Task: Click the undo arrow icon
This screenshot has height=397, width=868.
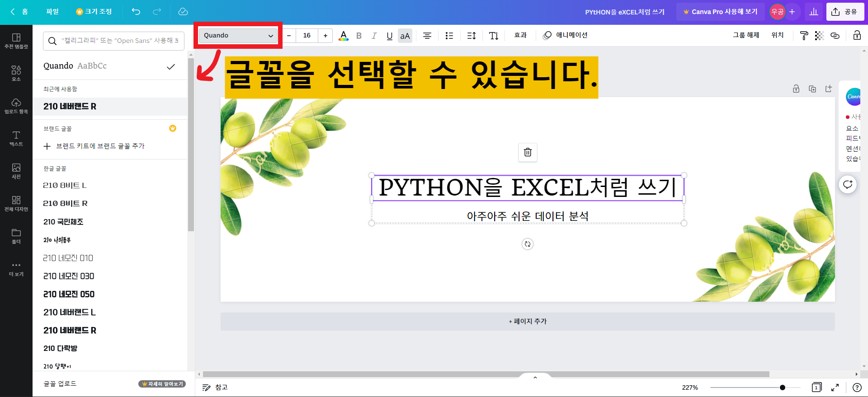Action: [x=136, y=12]
